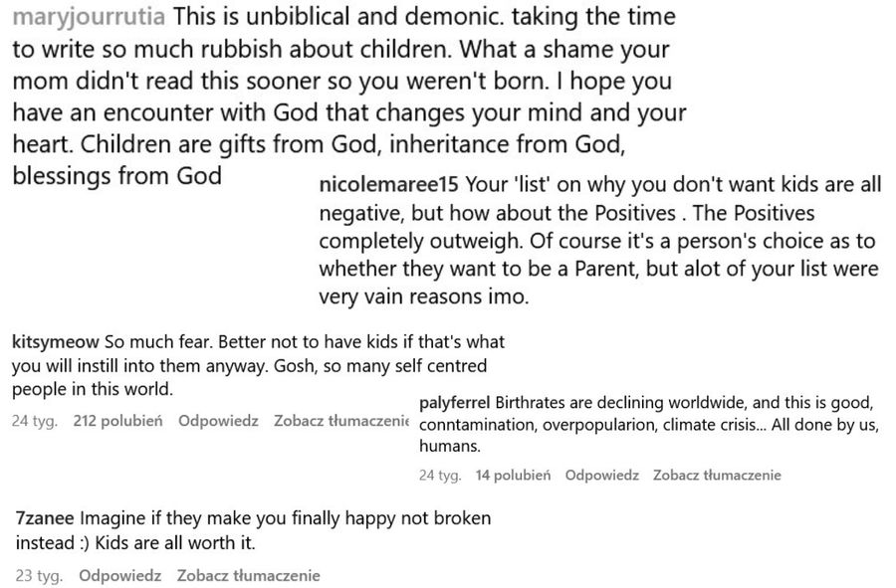View the 14 polubień likes list
The height and width of the screenshot is (588, 896).
[513, 475]
